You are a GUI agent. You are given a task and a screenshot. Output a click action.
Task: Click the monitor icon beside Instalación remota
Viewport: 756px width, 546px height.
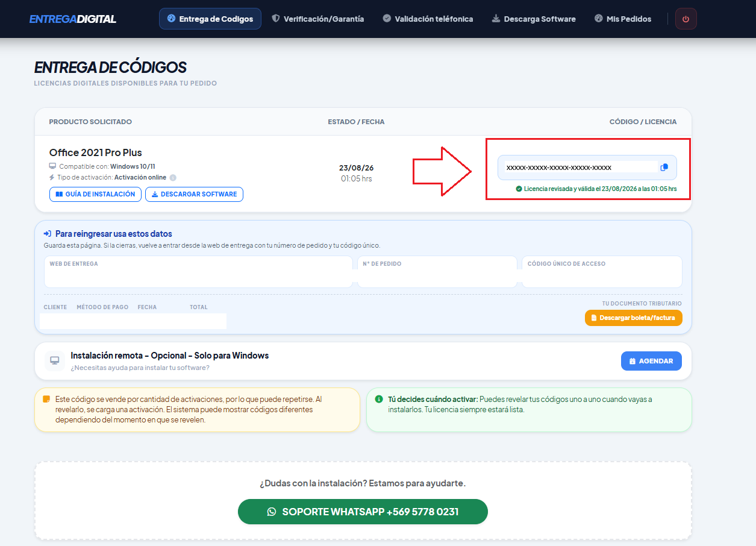click(55, 361)
